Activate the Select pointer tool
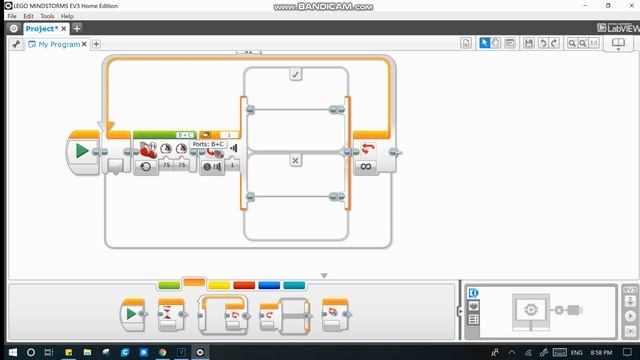640x360 pixels. (484, 43)
